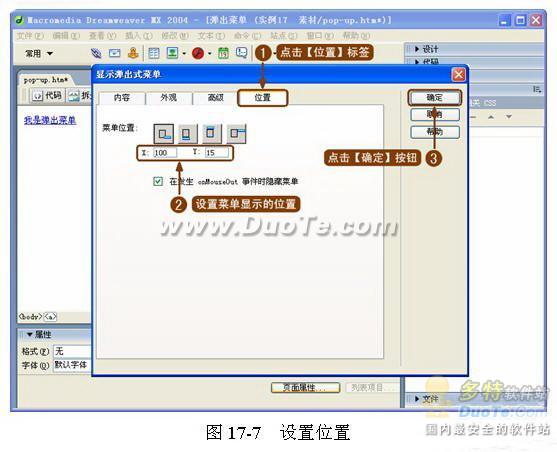The height and width of the screenshot is (452, 557).
Task: Click the Y position input field
Action: coord(217,152)
